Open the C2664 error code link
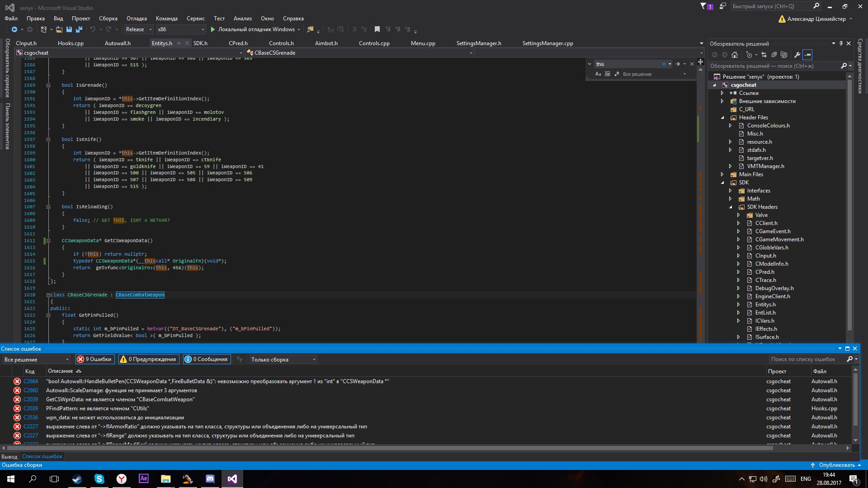This screenshot has height=488, width=868. [31, 381]
